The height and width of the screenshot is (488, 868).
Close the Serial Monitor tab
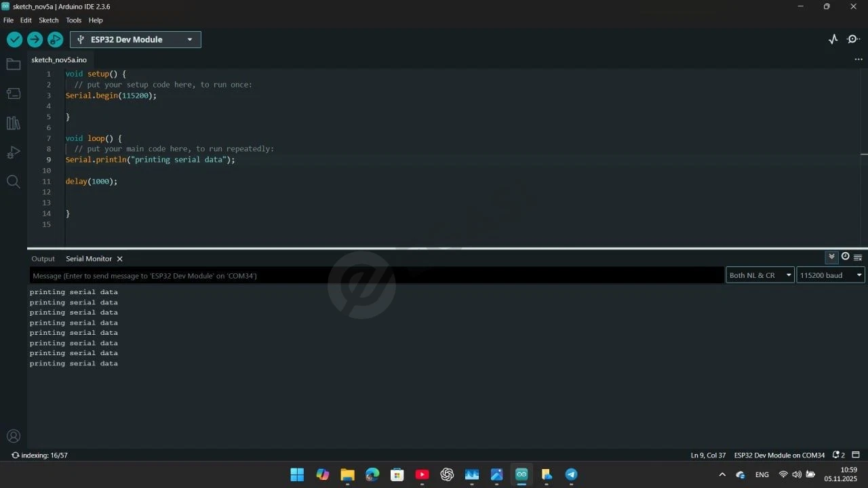tap(119, 259)
